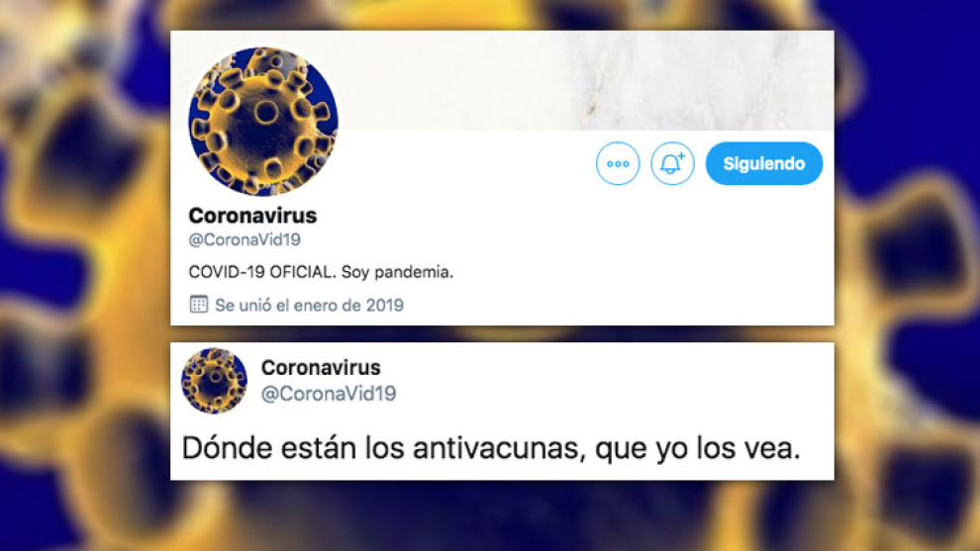Viewport: 980px width, 551px height.
Task: Open the @CoronaVid19 handle above the tweet
Action: tap(328, 394)
